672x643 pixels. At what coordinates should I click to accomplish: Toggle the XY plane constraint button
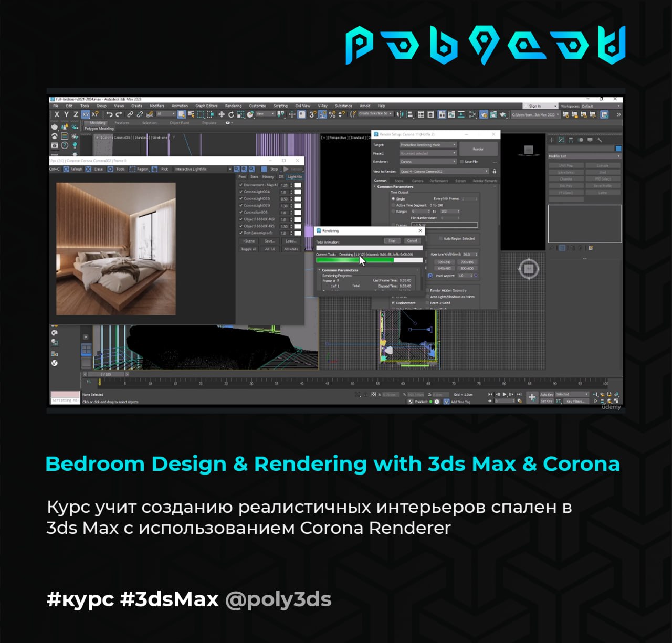86,114
